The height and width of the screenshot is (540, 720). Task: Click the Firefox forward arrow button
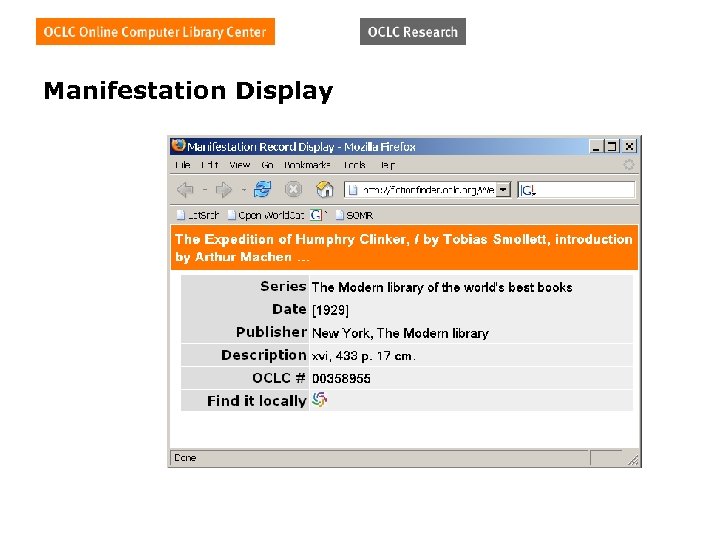pos(224,189)
